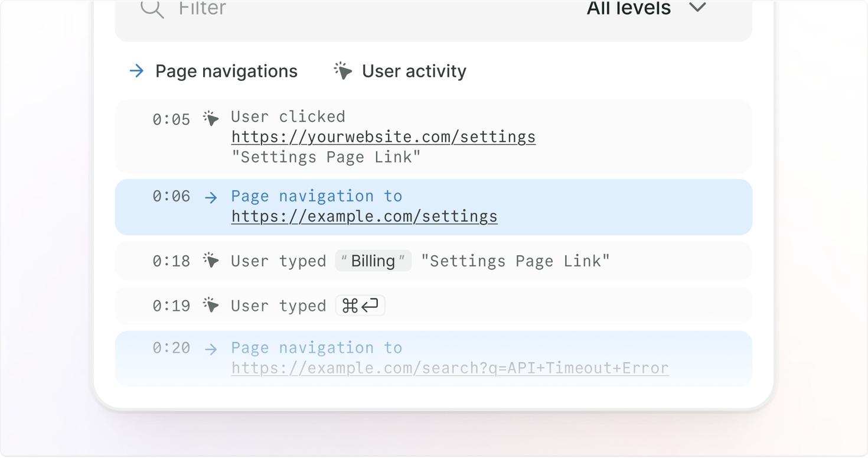
Task: Select "Page navigation to" text at 0:20
Action: tap(316, 348)
